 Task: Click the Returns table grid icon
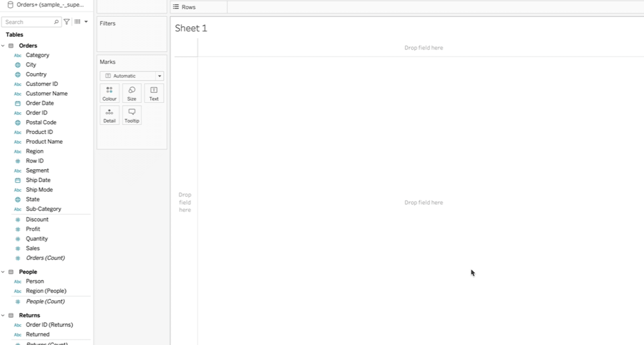tap(11, 315)
